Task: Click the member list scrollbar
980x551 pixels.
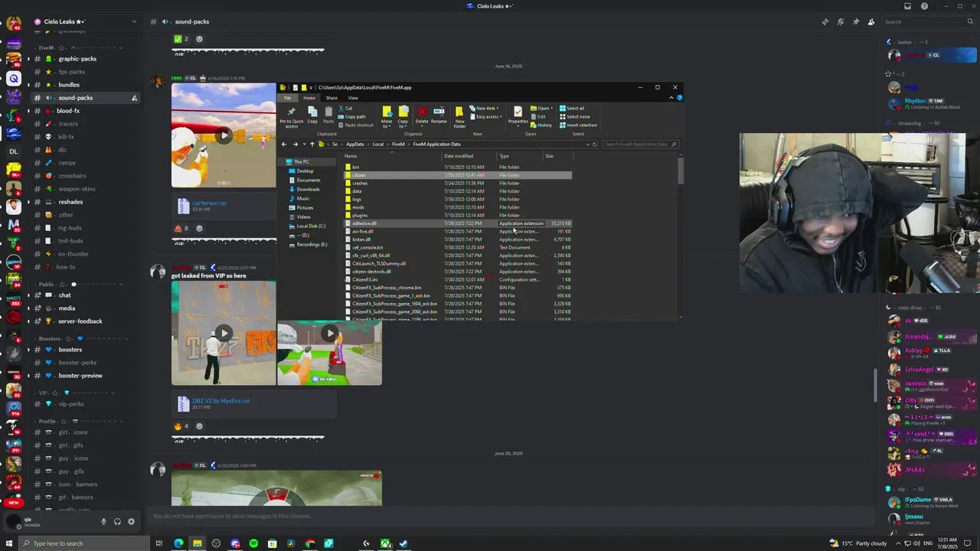Action: click(876, 385)
